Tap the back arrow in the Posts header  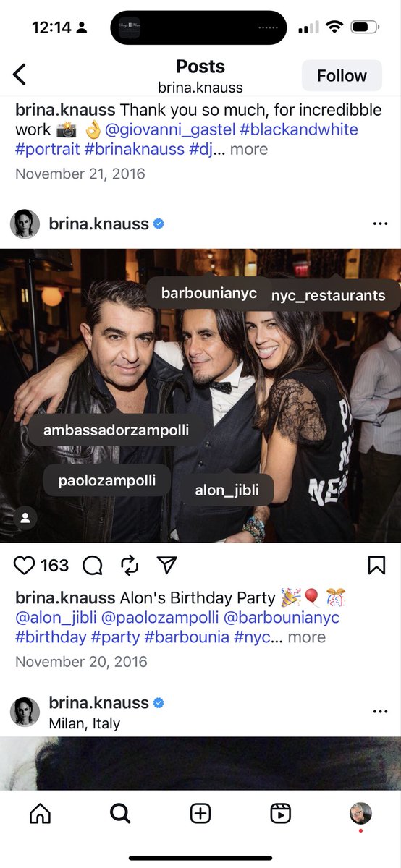coord(20,75)
